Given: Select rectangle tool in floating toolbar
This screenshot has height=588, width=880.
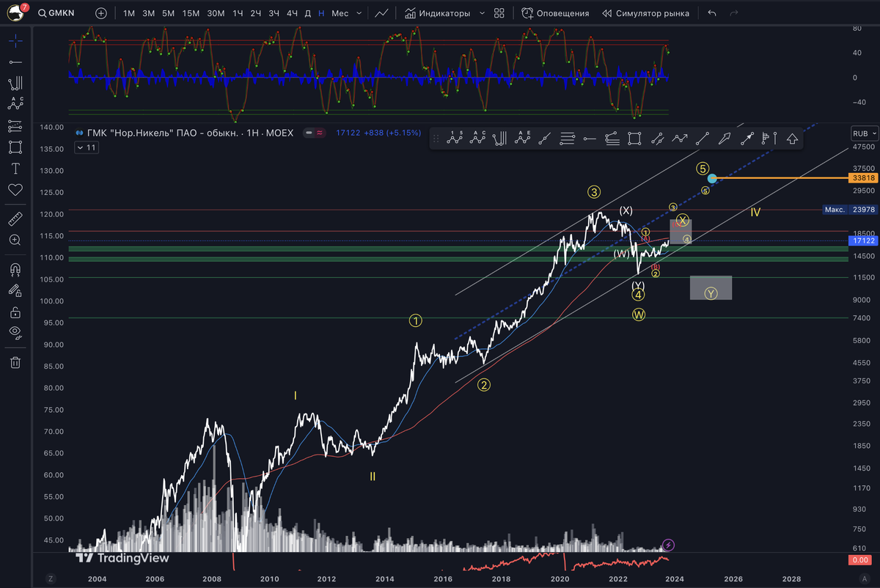Looking at the screenshot, I should pyautogui.click(x=634, y=137).
